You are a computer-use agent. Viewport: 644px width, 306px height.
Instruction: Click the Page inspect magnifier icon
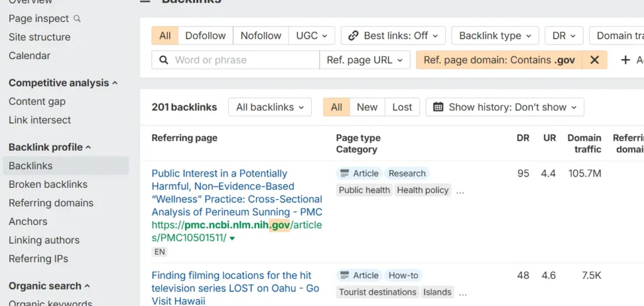[77, 19]
